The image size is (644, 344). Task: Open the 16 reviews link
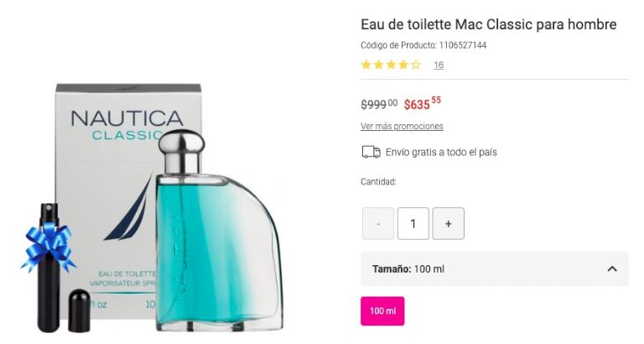coord(439,65)
